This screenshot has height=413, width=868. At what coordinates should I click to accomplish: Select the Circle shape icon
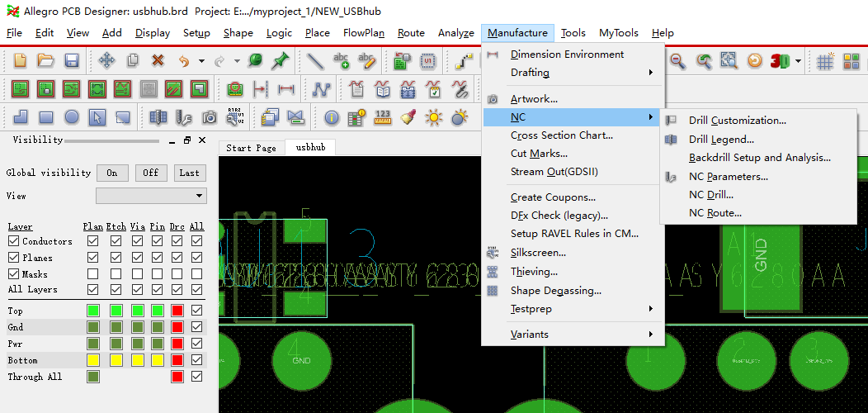click(72, 117)
